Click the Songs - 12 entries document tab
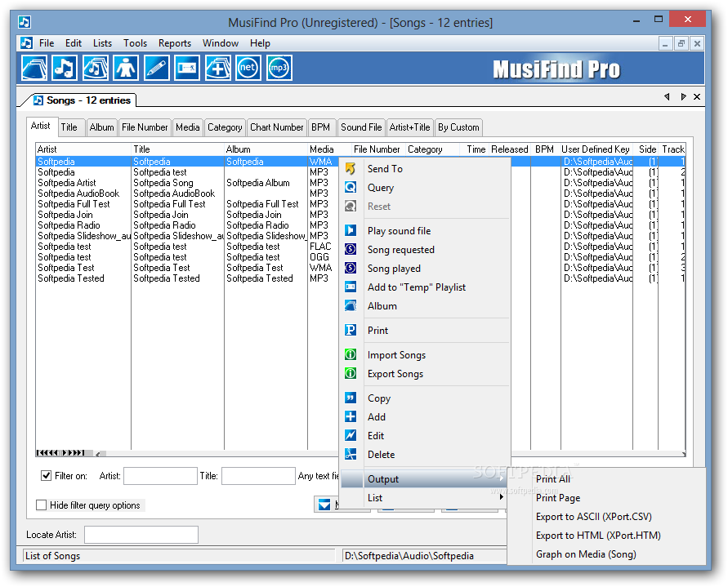 pyautogui.click(x=83, y=100)
